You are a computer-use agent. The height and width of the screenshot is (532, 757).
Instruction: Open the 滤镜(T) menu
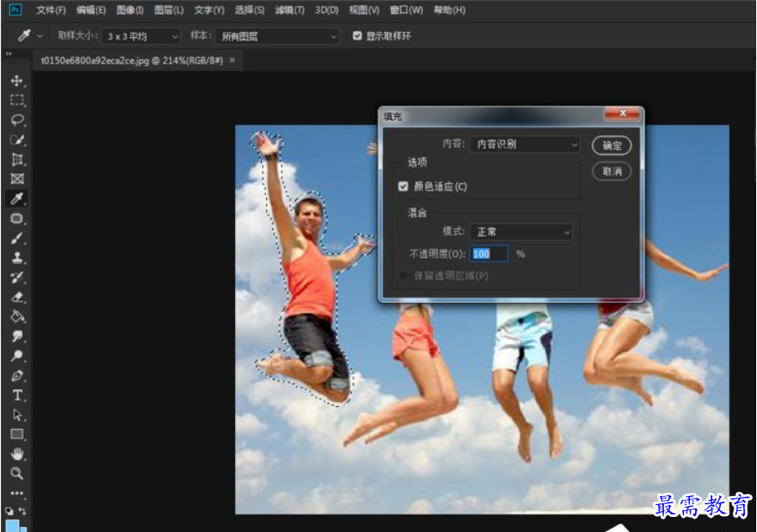click(x=290, y=10)
